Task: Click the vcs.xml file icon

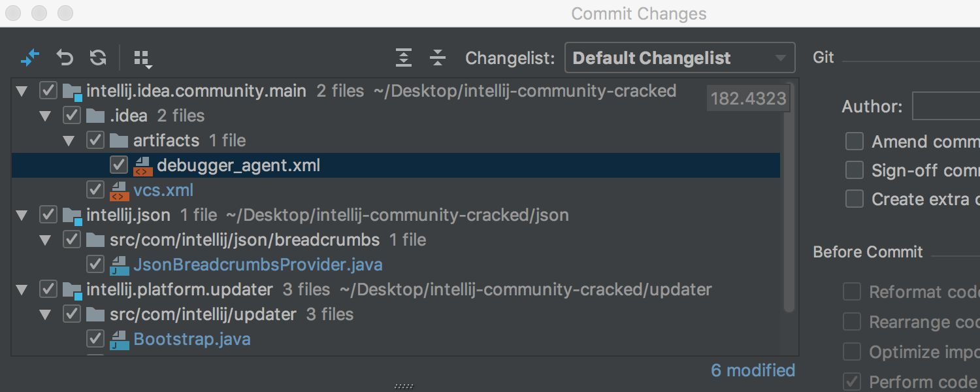Action: click(x=119, y=191)
